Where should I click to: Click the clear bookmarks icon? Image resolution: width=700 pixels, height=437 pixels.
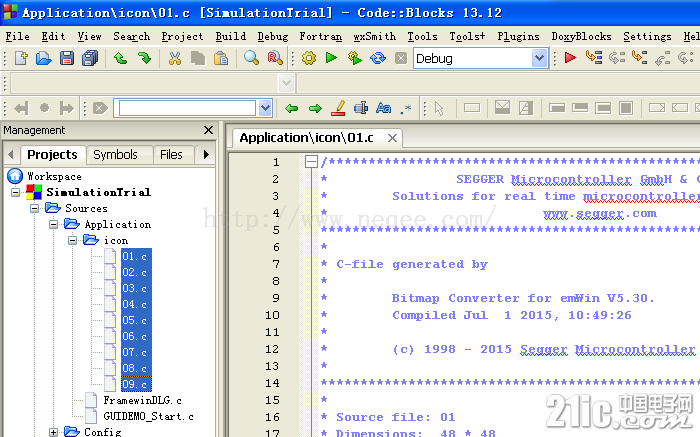tap(100, 108)
